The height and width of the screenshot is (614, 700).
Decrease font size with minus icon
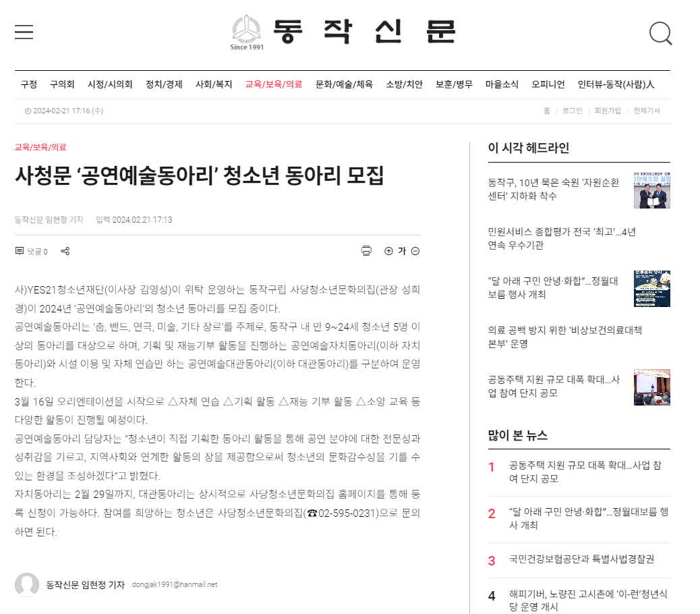(415, 252)
